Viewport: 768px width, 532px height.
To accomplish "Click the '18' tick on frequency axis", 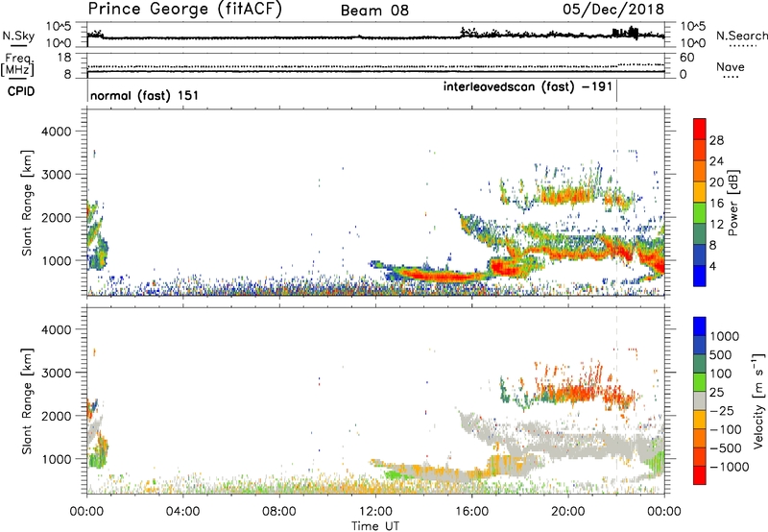I will pos(63,58).
